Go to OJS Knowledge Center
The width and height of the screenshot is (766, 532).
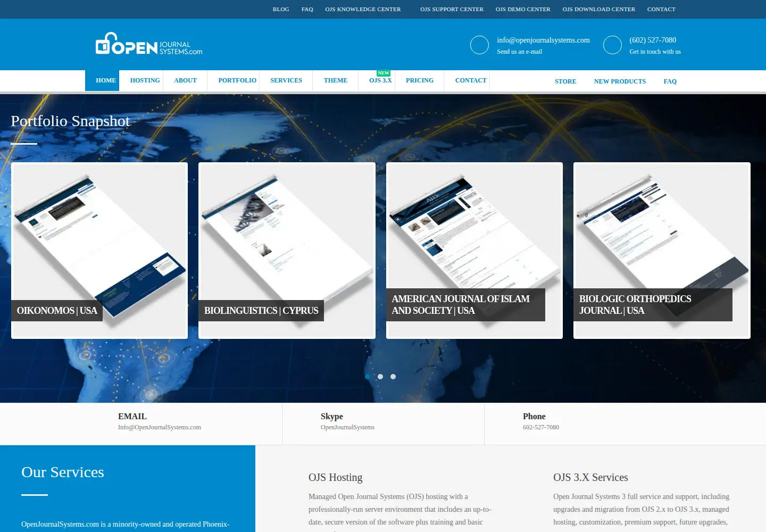[363, 9]
